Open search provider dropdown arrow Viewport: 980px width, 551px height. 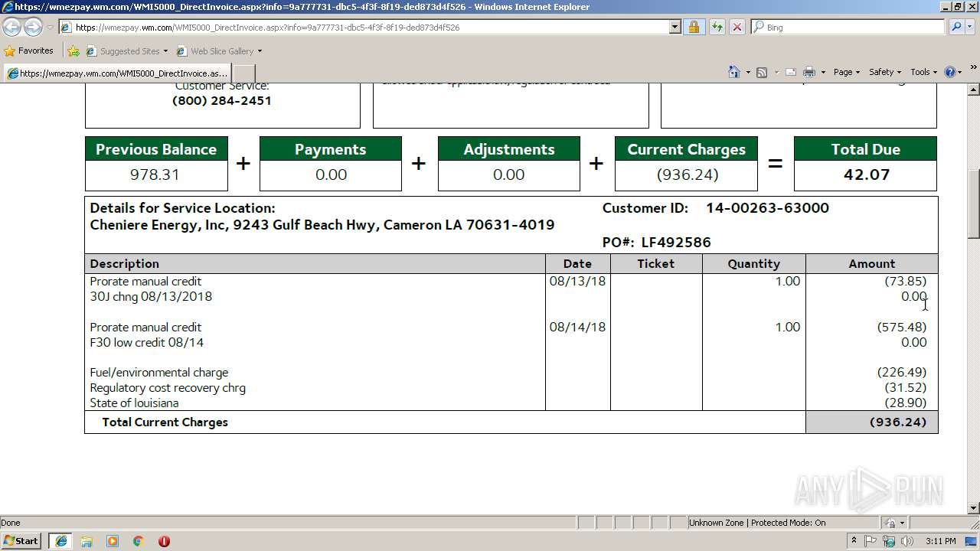click(972, 27)
